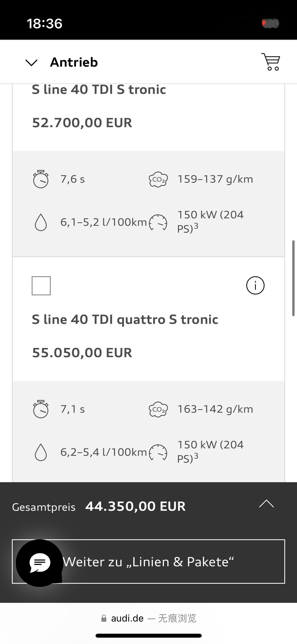Continue to "Linien & Pakete"
The width and height of the screenshot is (297, 644).
click(x=148, y=562)
